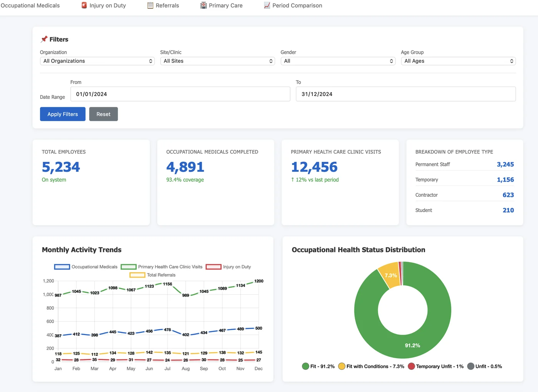Click the green 91.2% donut segment
The height and width of the screenshot is (392, 538).
coord(412,345)
